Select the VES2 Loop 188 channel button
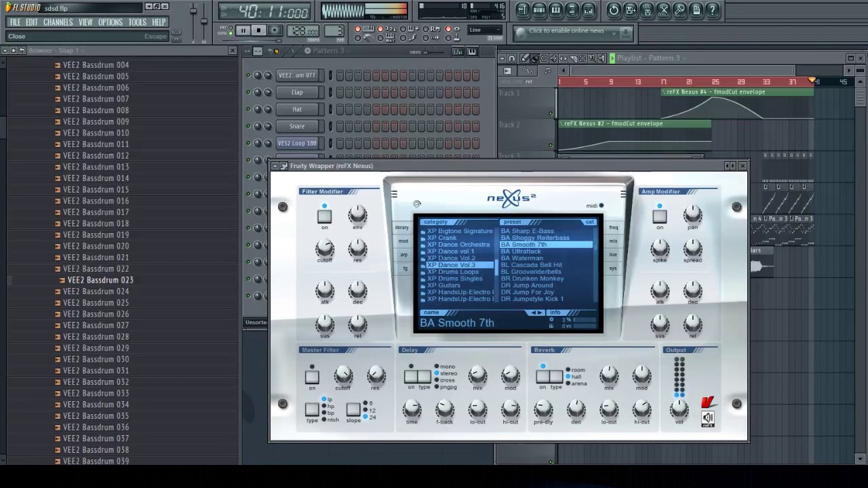The height and width of the screenshot is (488, 868). [297, 143]
